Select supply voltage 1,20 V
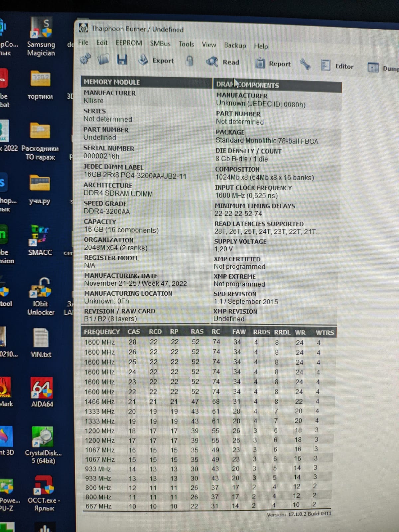Image resolution: width=399 pixels, height=532 pixels. click(223, 249)
